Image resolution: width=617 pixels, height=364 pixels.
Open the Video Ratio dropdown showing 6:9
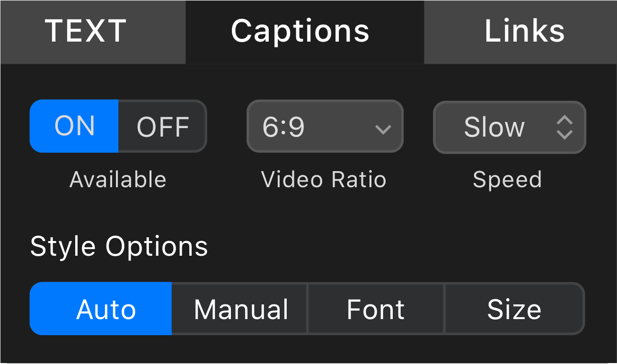click(325, 127)
